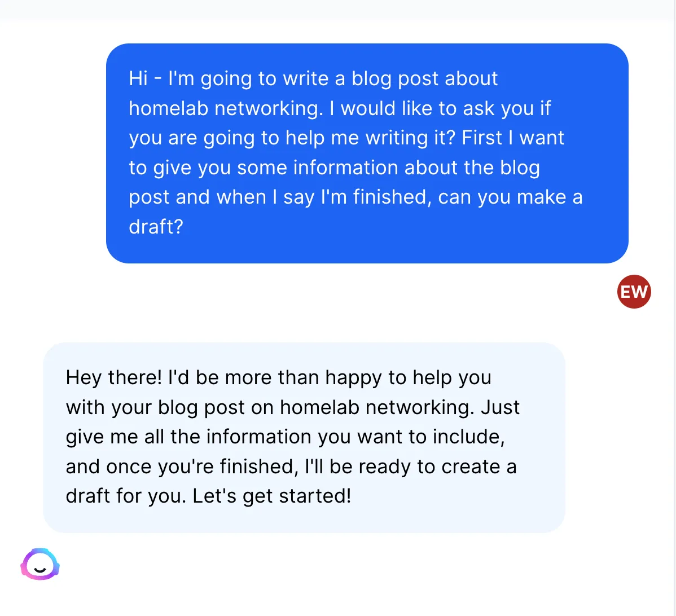Click the red EW user avatar
The height and width of the screenshot is (616, 676).
click(634, 292)
